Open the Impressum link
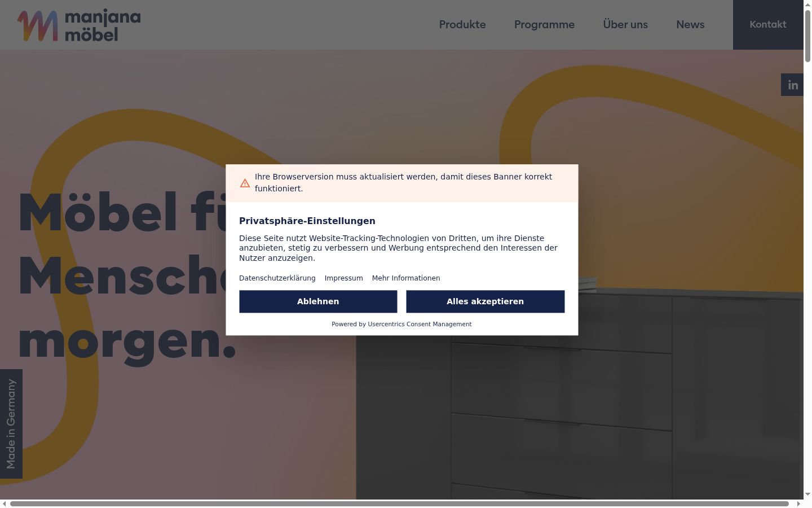Image resolution: width=812 pixels, height=508 pixels. (344, 278)
